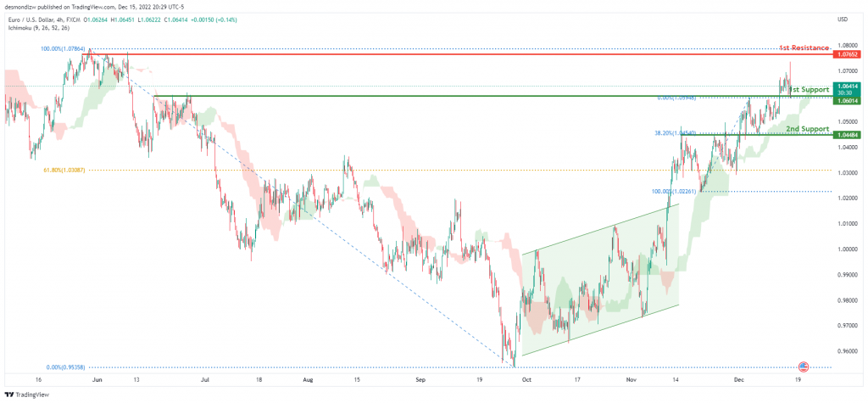The height and width of the screenshot is (403, 868).
Task: Click the "Sep" date on time axis
Action: tap(420, 381)
